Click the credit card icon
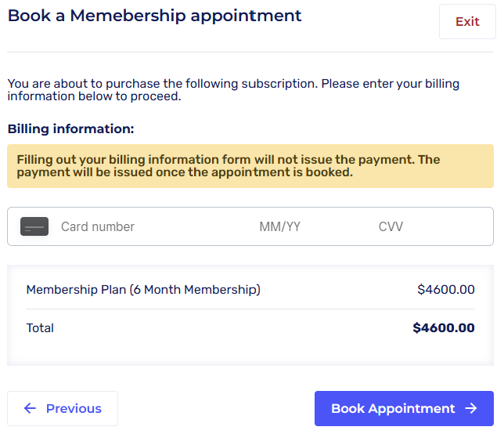 click(x=34, y=226)
